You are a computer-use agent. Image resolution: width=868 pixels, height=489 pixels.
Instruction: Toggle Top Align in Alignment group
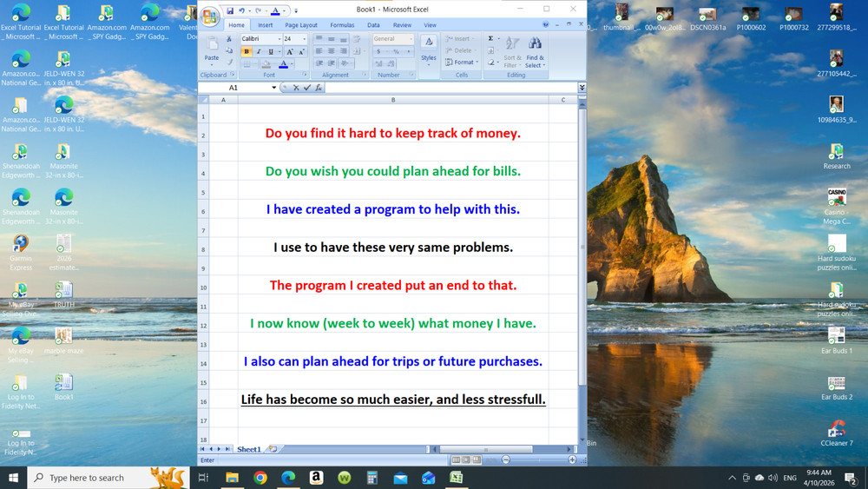[x=319, y=38]
